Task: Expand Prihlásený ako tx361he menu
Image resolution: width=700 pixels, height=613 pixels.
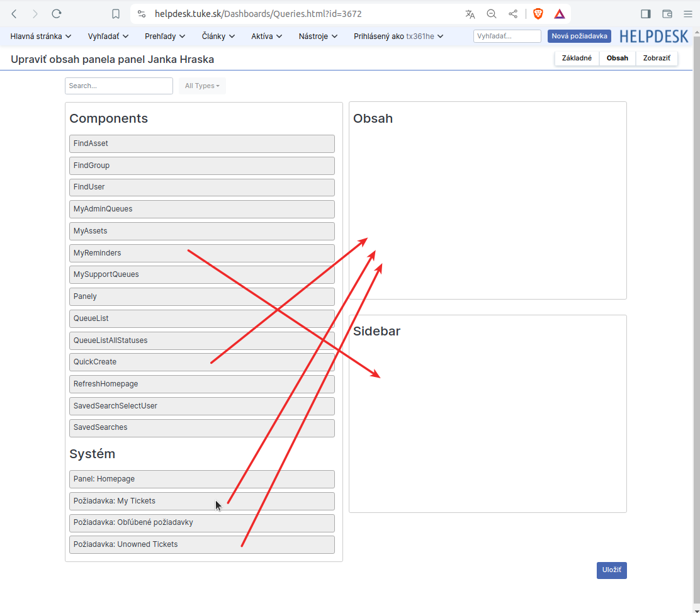Action: click(x=398, y=36)
